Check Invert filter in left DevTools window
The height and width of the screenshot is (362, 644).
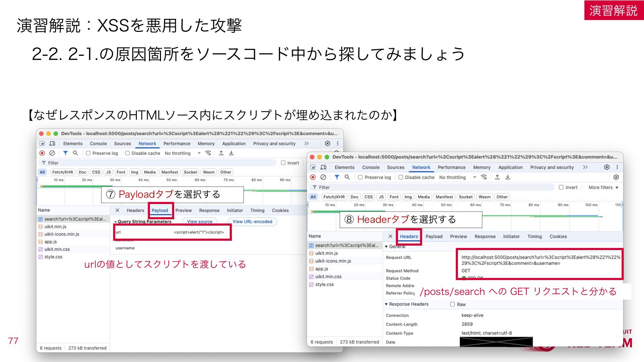(x=283, y=163)
